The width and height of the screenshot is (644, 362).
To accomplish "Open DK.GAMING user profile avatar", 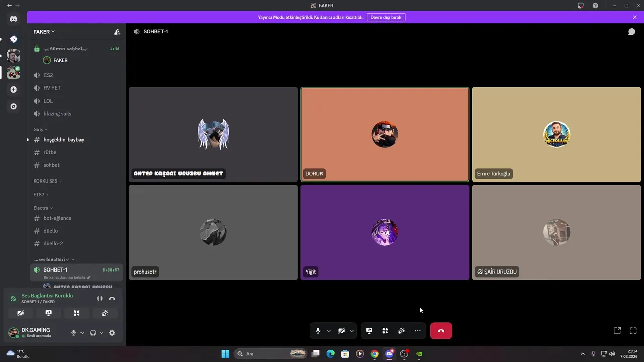I will tap(14, 333).
